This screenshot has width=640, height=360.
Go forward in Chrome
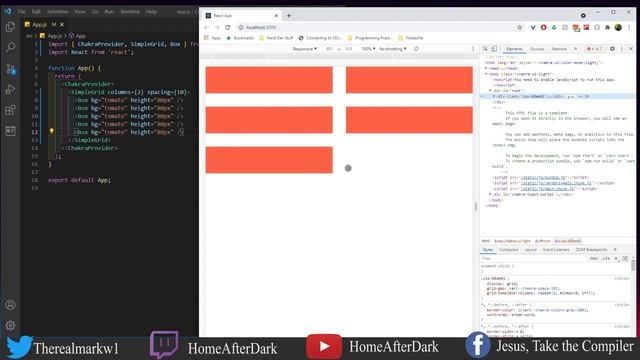pyautogui.click(x=217, y=27)
